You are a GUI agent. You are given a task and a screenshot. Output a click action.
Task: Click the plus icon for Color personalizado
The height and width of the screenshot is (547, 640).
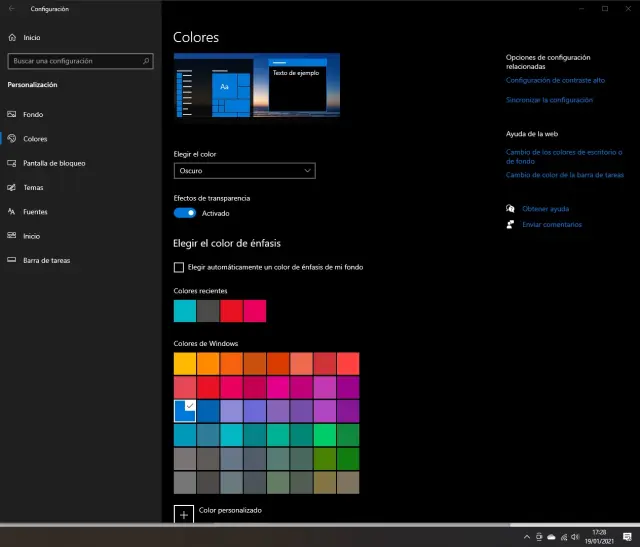click(x=184, y=513)
